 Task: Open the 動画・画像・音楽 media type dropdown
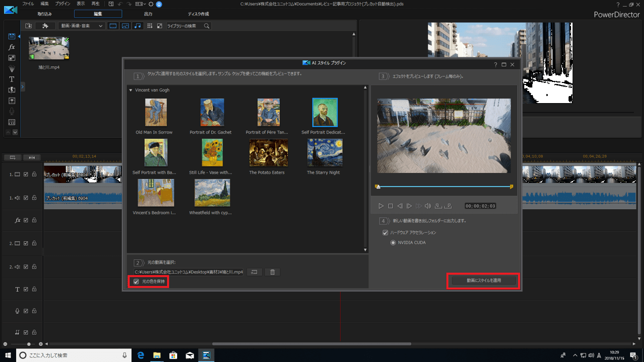82,26
